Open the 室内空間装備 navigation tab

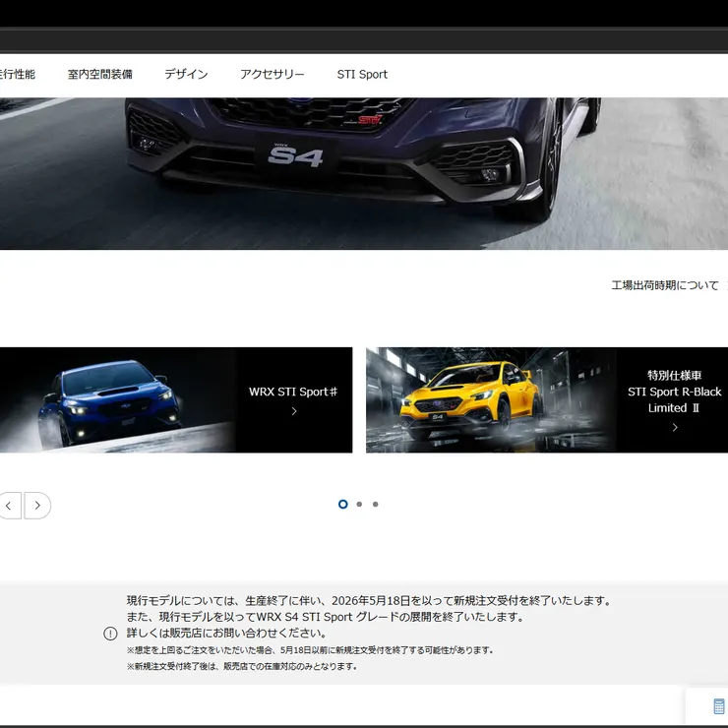point(99,75)
